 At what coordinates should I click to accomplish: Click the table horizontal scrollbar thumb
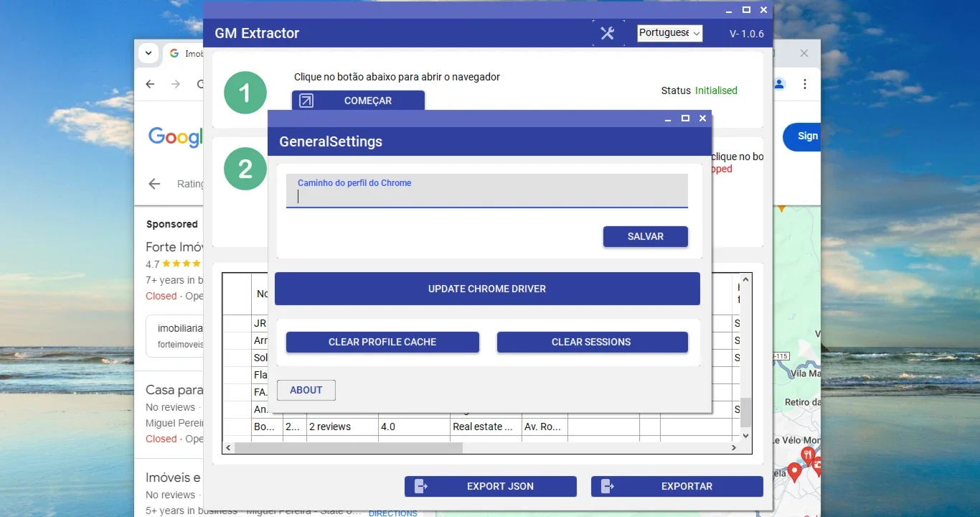click(x=349, y=447)
